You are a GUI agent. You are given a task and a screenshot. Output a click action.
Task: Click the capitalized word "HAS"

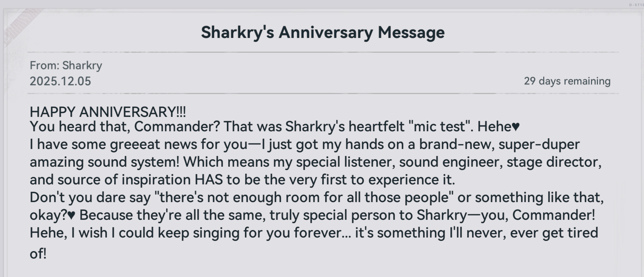pyautogui.click(x=209, y=180)
